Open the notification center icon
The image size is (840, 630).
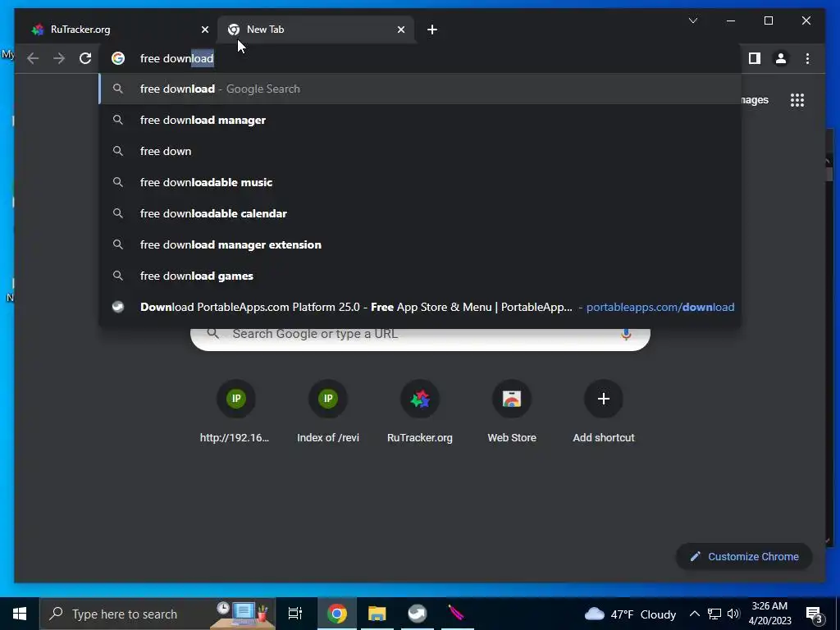(x=814, y=615)
